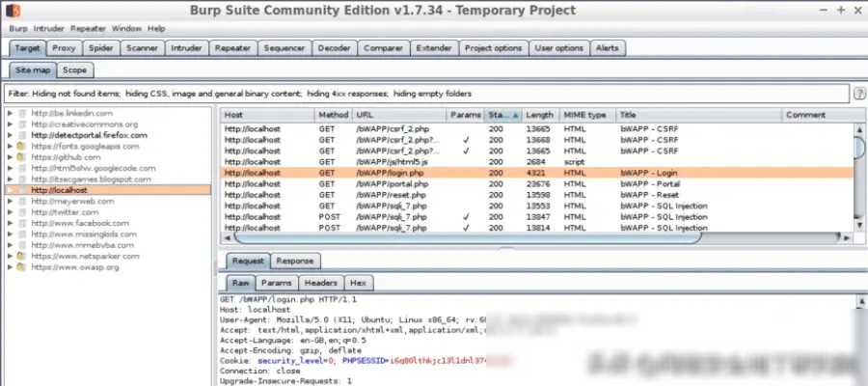868x386 pixels.
Task: Click the Burp Suite logo icon in title bar
Action: [13, 11]
